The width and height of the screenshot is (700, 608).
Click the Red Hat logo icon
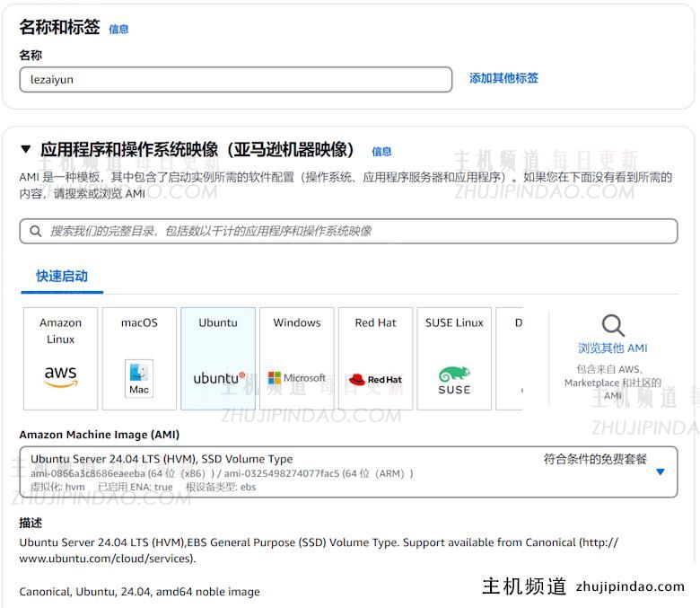point(375,379)
